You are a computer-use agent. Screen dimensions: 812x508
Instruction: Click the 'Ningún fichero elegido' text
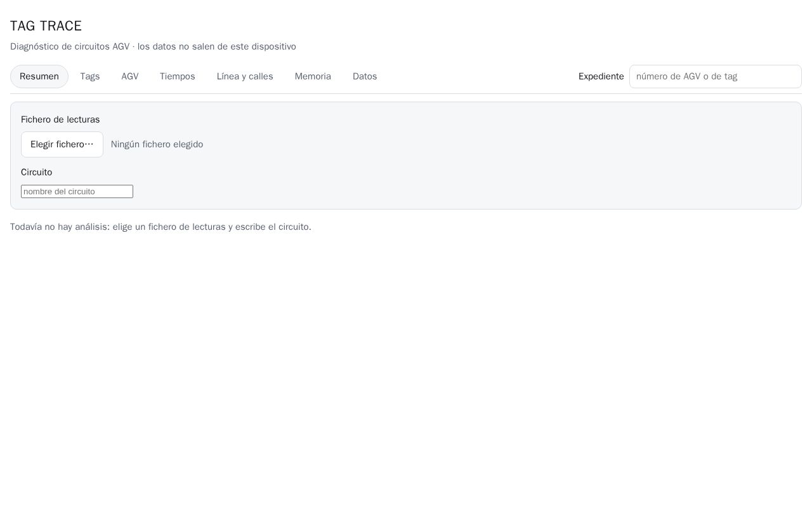tap(157, 144)
